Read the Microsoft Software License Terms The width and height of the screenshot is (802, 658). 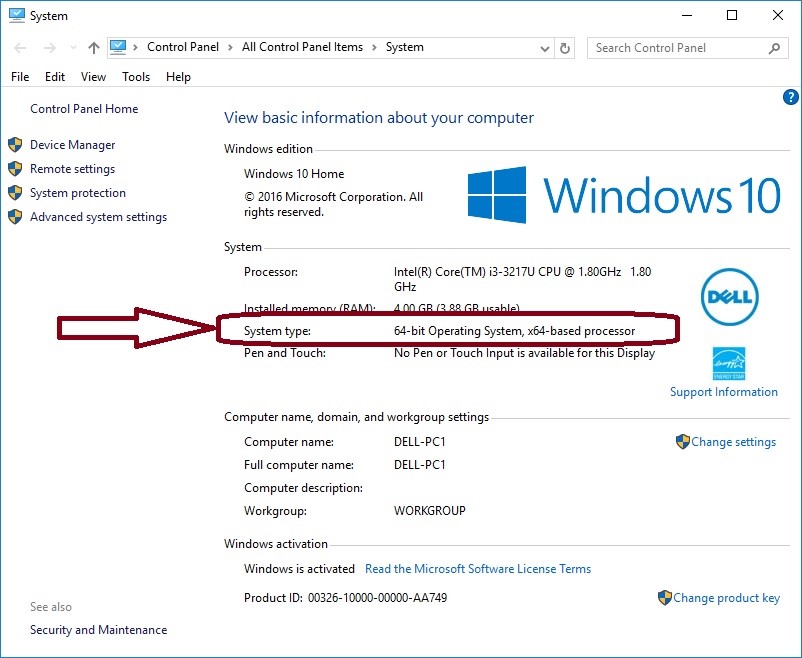478,569
